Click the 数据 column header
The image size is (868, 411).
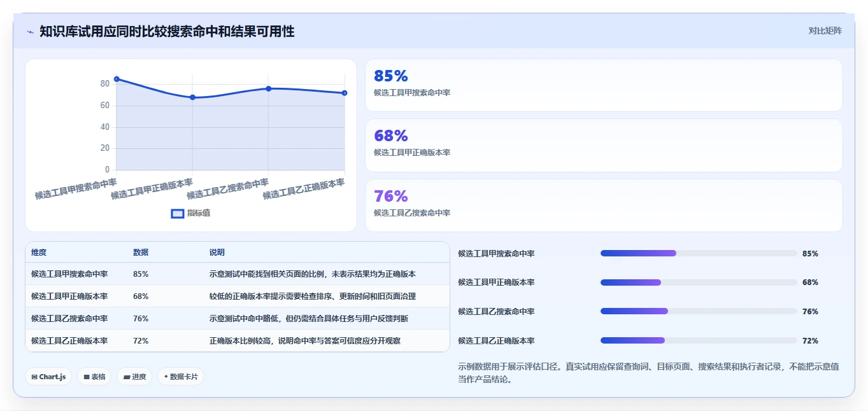141,253
